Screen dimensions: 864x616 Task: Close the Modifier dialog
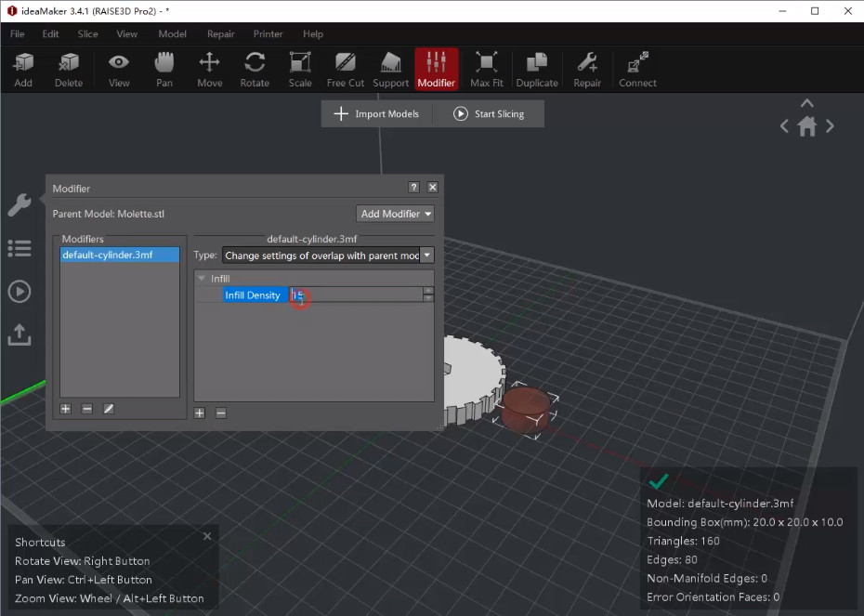(433, 188)
